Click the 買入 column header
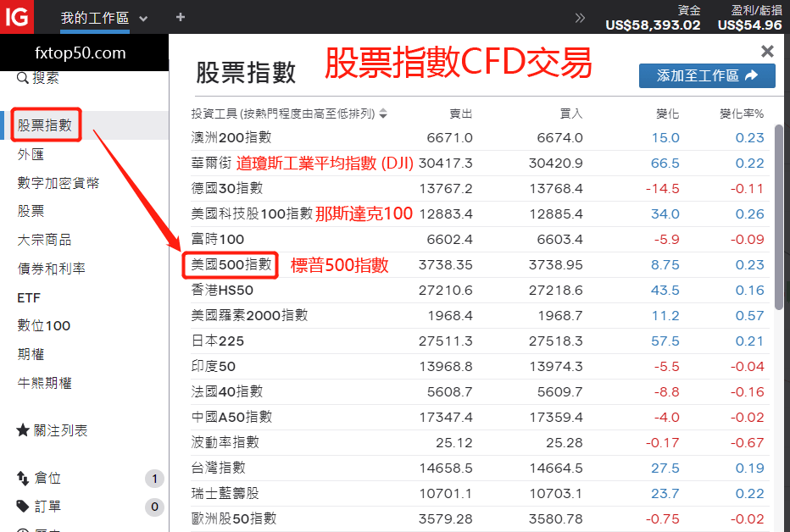 coord(571,114)
